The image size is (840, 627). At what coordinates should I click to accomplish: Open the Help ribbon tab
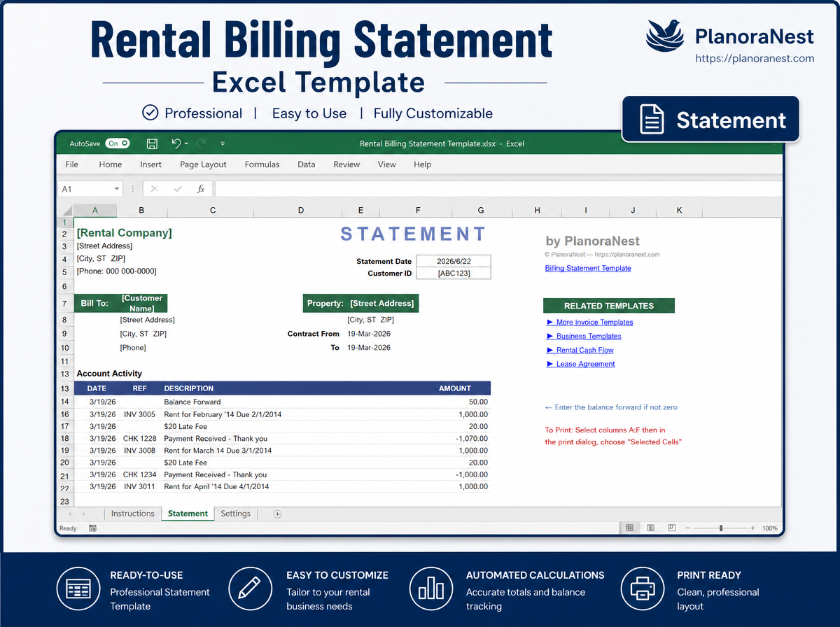(x=422, y=164)
